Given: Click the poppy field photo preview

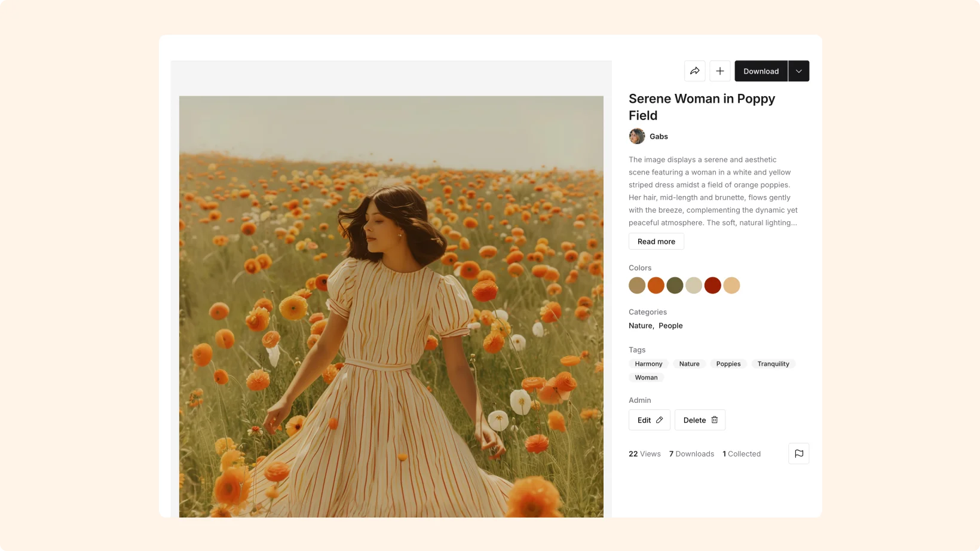Looking at the screenshot, I should click(391, 307).
